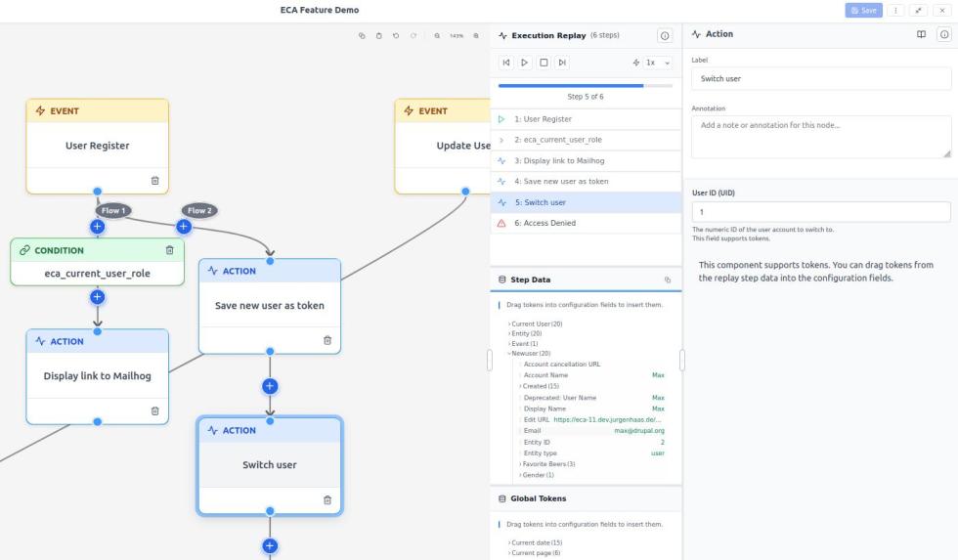Viewport: 958px width, 560px height.
Task: Click the plus button under Flow 1 label
Action: [x=97, y=227]
